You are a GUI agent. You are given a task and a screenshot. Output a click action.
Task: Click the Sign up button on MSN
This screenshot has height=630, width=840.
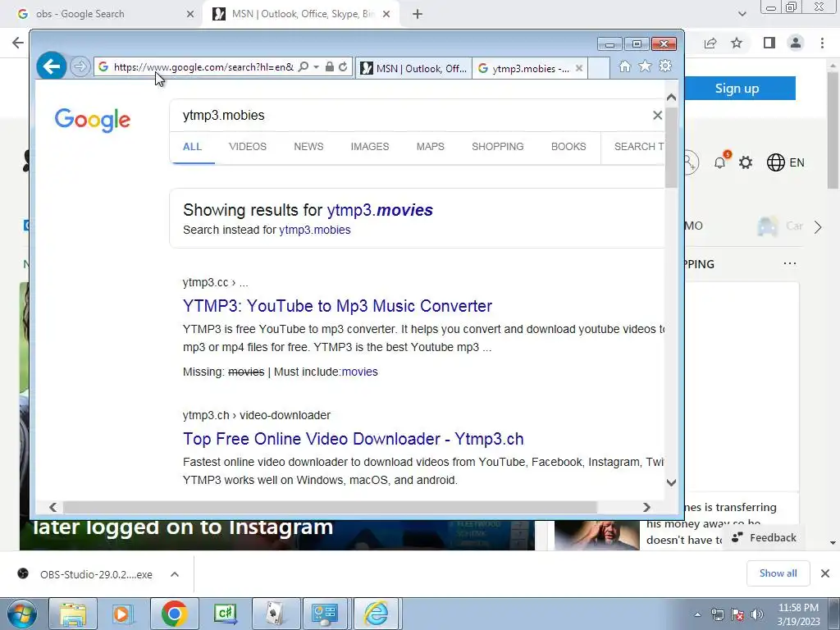point(740,89)
